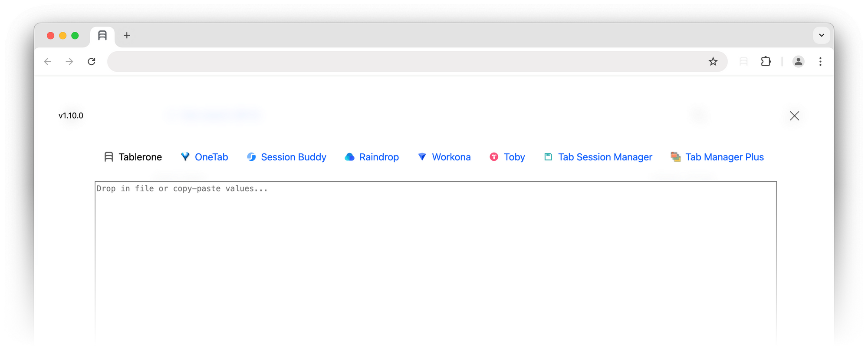Click the browser forward arrow
The height and width of the screenshot is (355, 868).
pos(69,62)
